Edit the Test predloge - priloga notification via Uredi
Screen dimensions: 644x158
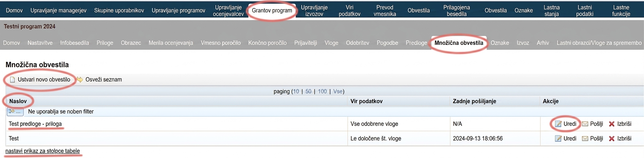[570, 124]
